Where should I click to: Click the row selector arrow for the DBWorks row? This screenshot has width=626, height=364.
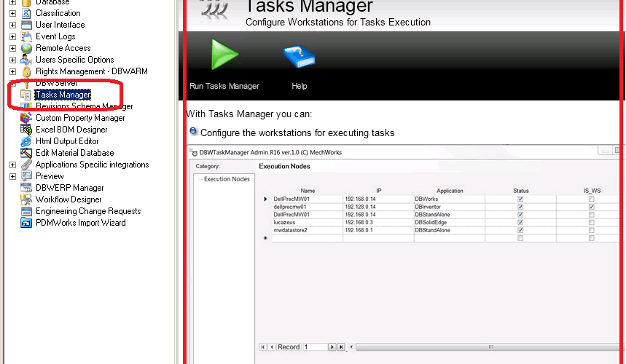(265, 199)
